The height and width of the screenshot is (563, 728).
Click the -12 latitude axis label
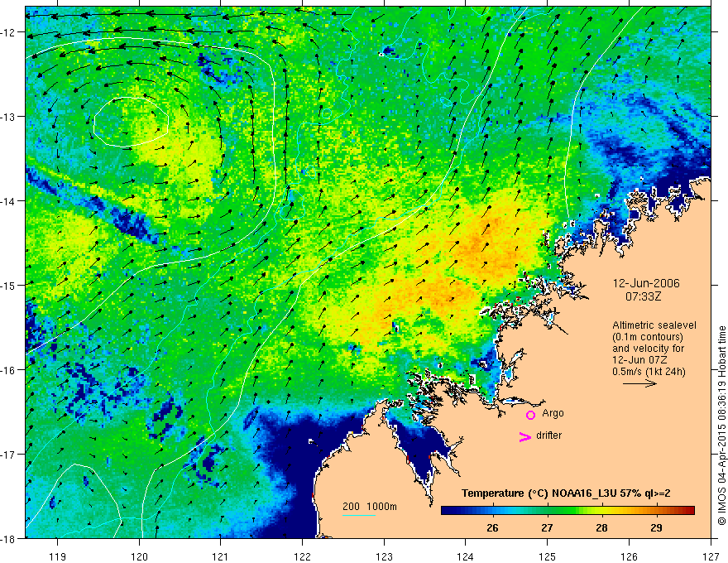tap(9, 32)
